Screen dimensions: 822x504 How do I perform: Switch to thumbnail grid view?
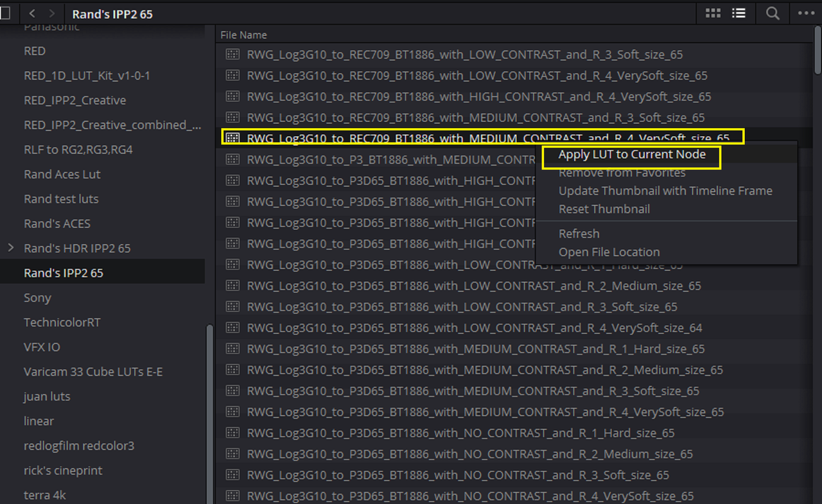pos(713,13)
